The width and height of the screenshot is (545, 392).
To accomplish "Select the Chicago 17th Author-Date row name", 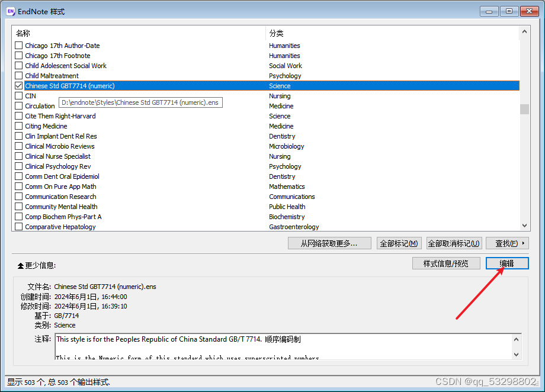I will click(62, 46).
